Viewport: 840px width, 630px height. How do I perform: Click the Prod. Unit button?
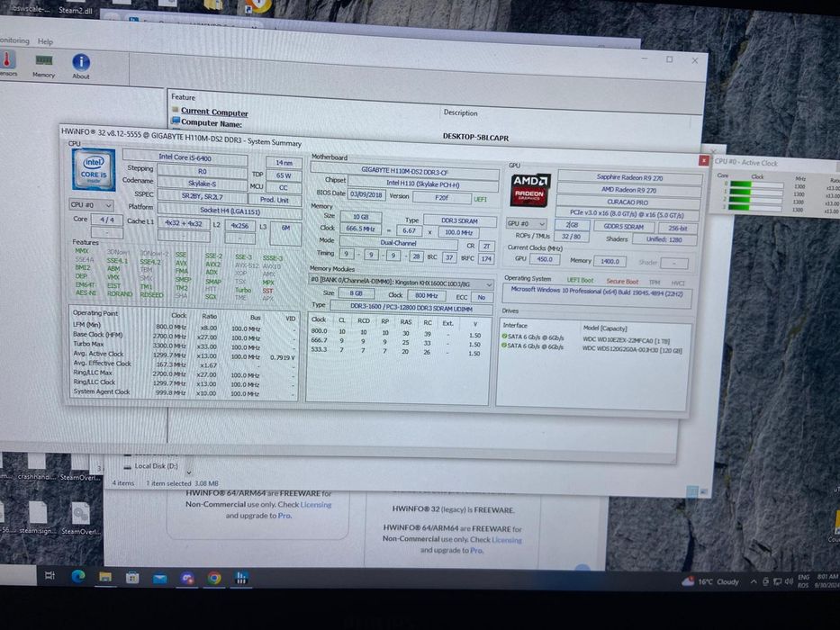click(x=275, y=200)
